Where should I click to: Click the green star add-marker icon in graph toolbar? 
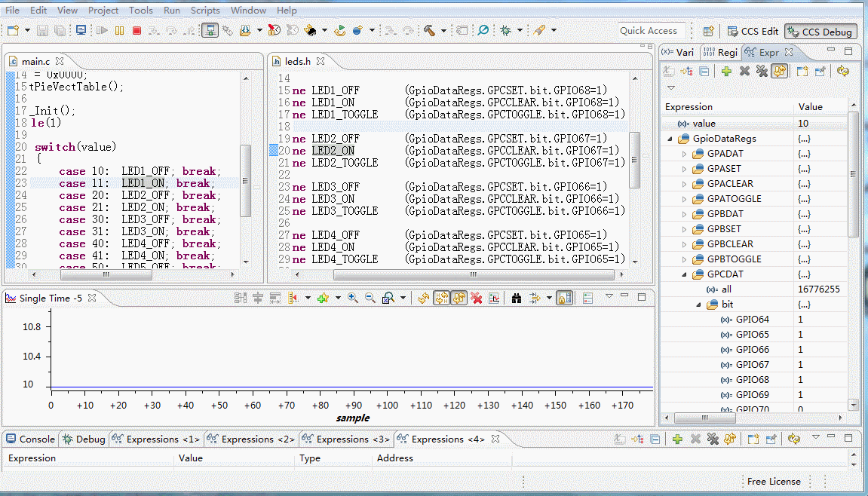[324, 299]
